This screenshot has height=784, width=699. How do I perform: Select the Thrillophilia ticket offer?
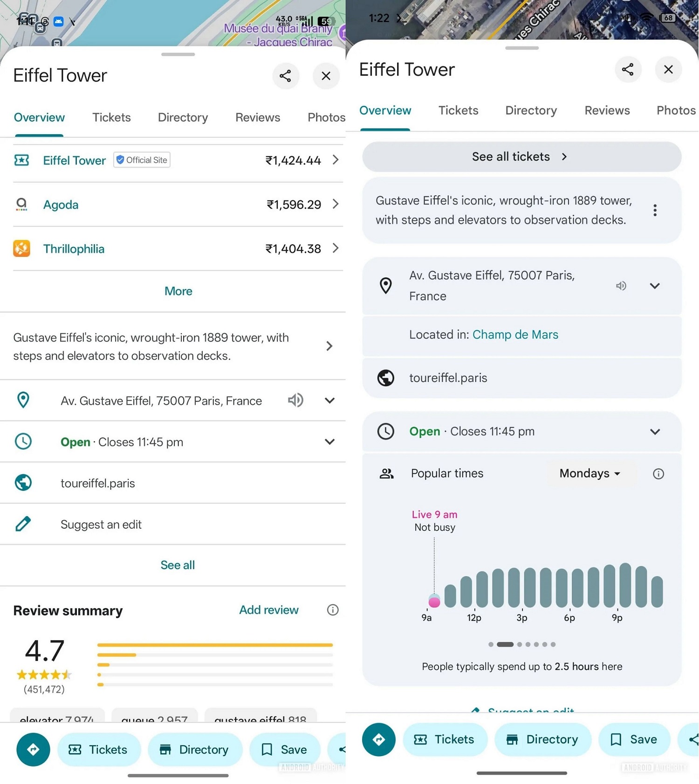coord(178,249)
